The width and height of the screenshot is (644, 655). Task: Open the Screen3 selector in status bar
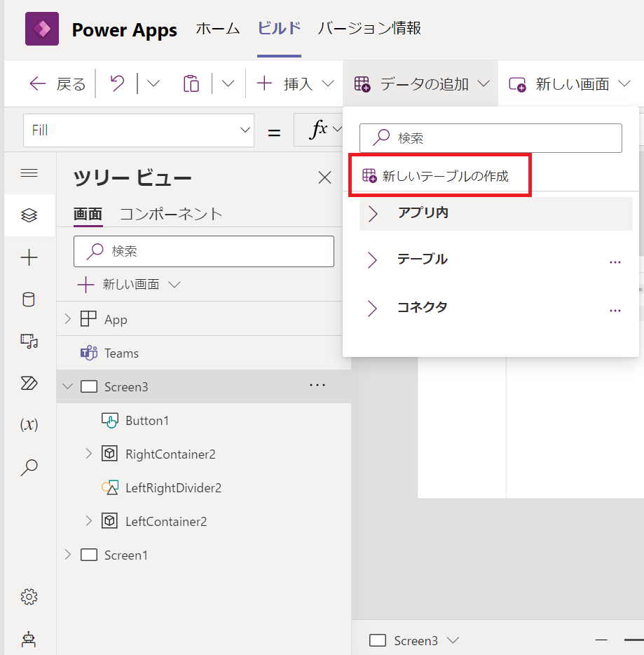click(x=414, y=640)
